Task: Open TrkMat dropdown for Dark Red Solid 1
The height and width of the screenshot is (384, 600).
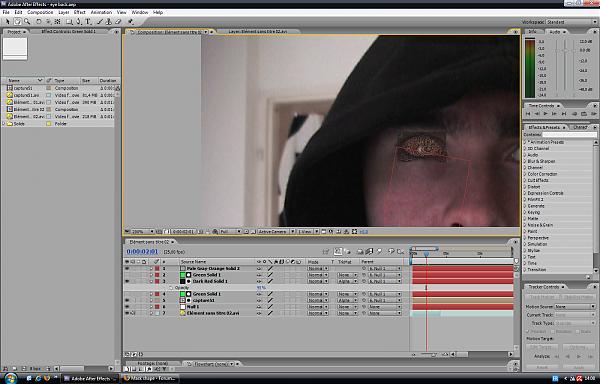Action: coord(347,281)
